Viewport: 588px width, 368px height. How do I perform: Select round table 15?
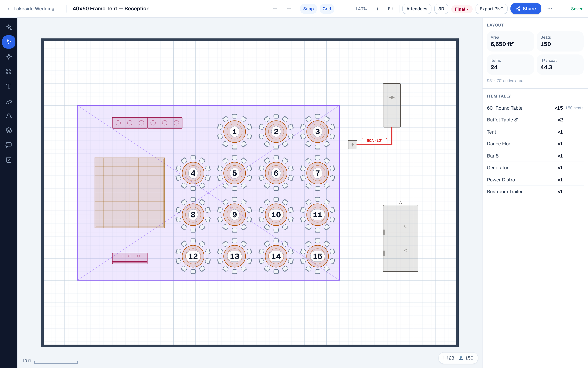[x=318, y=256]
